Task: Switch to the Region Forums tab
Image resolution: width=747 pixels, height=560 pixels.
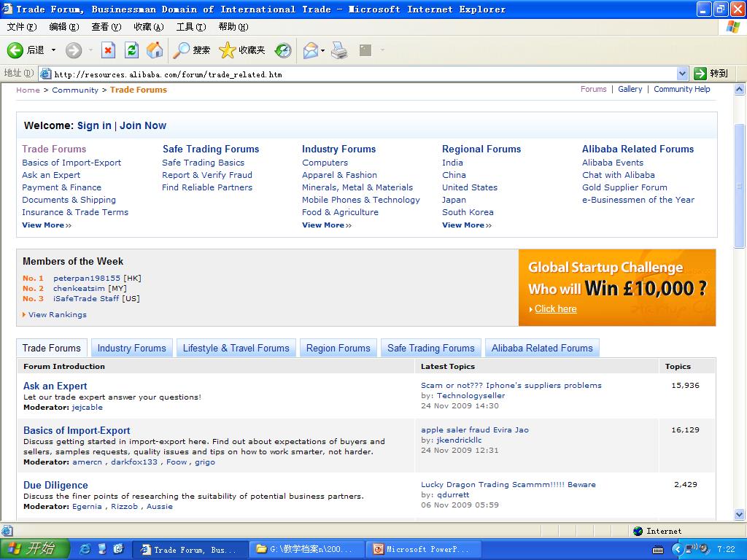Action: coord(338,348)
